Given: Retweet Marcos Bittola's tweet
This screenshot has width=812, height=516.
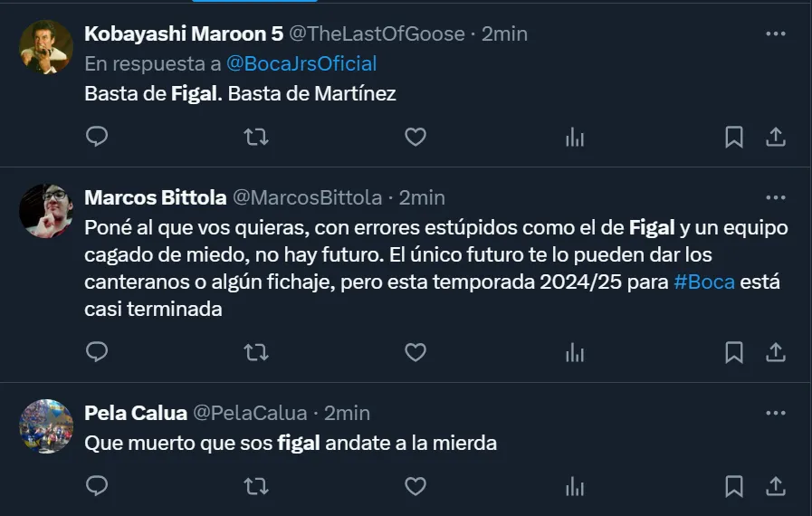Looking at the screenshot, I should point(256,352).
